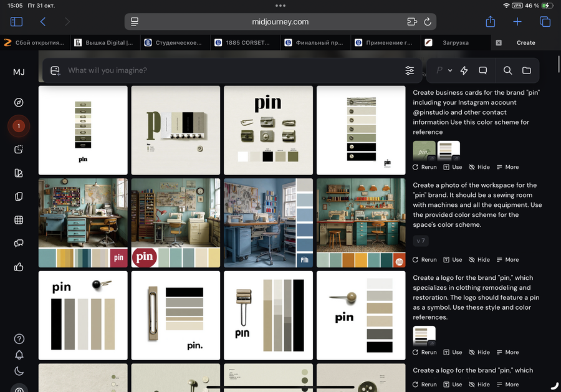This screenshot has height=392, width=561.
Task: Click the battery indicator in status bar
Action: (547, 6)
